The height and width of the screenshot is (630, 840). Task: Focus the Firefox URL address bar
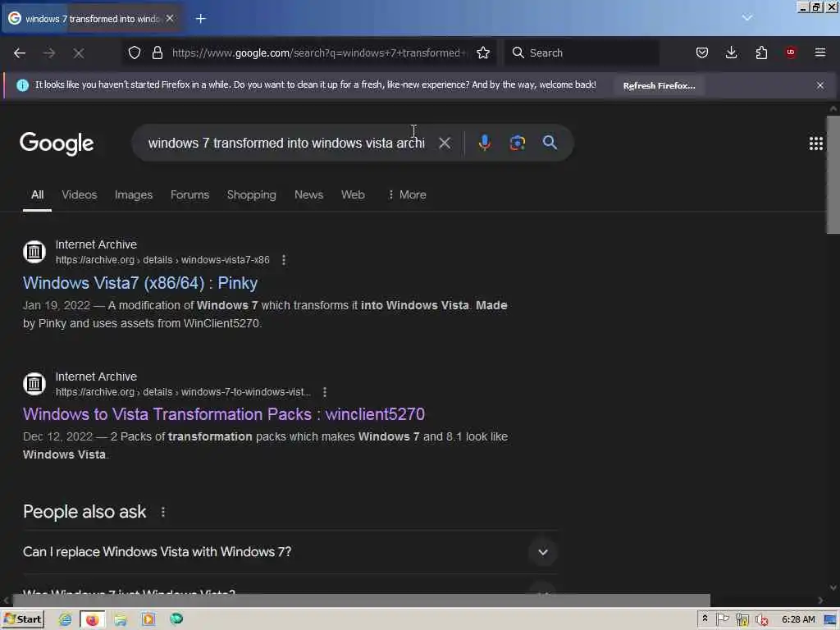click(319, 52)
